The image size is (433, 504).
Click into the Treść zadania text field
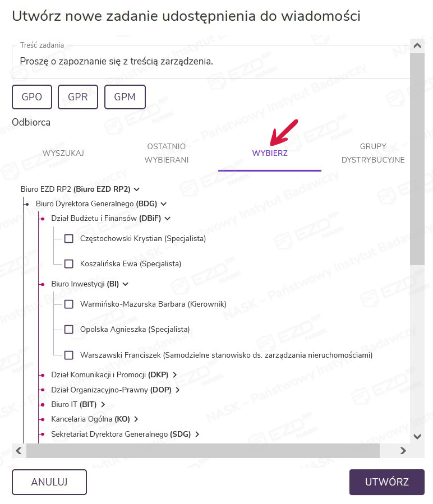click(x=208, y=62)
